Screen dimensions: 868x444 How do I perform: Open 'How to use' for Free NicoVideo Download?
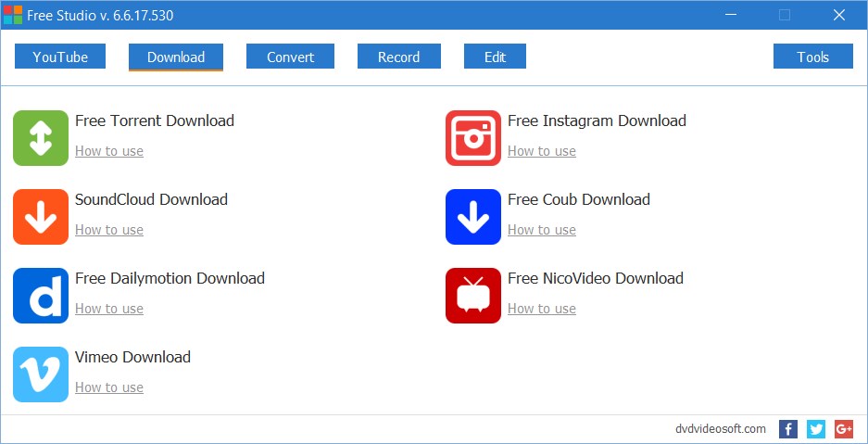pos(542,309)
